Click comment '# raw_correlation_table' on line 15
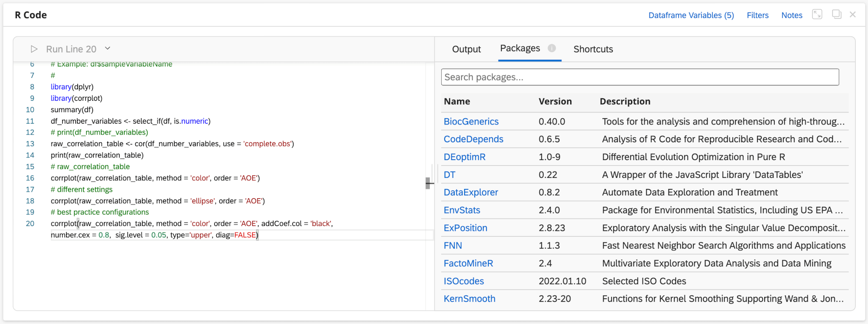Image resolution: width=868 pixels, height=324 pixels. click(x=90, y=167)
